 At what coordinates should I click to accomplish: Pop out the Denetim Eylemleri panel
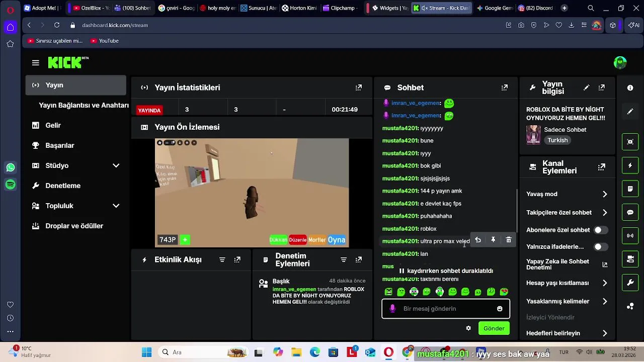(x=359, y=260)
